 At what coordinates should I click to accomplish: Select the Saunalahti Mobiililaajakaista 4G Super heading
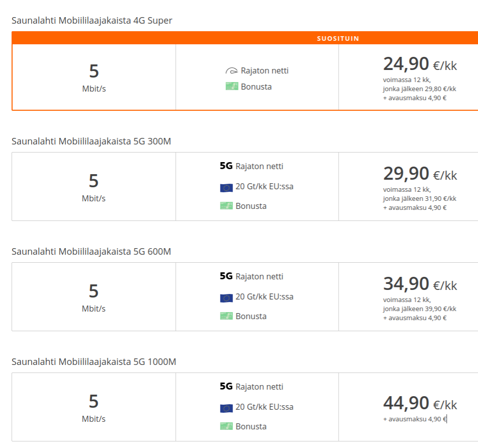point(92,21)
